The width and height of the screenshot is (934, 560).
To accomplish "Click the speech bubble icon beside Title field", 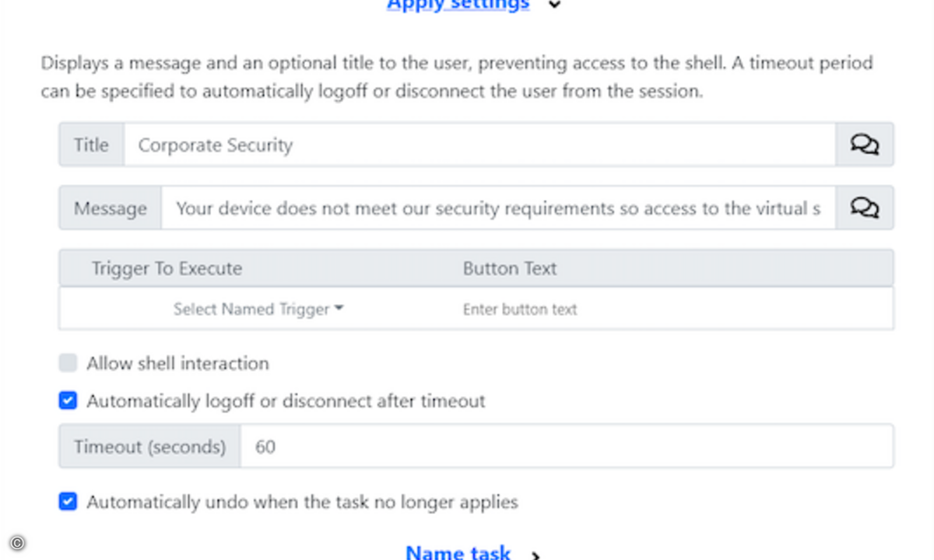I will 865,145.
